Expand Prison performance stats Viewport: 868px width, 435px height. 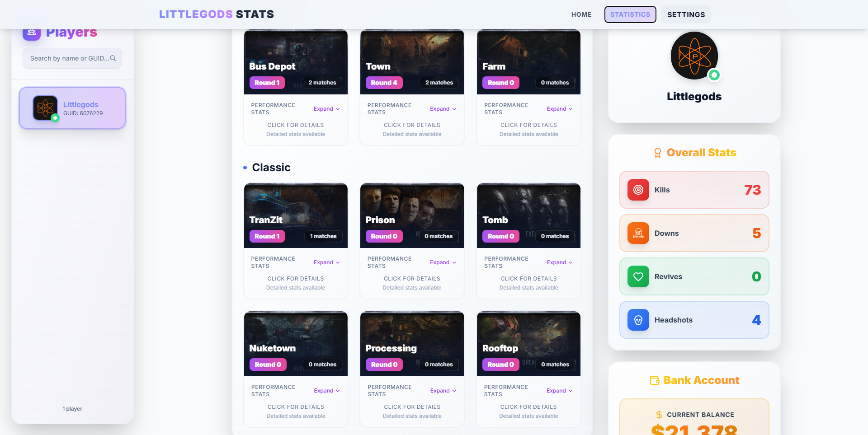pos(443,262)
